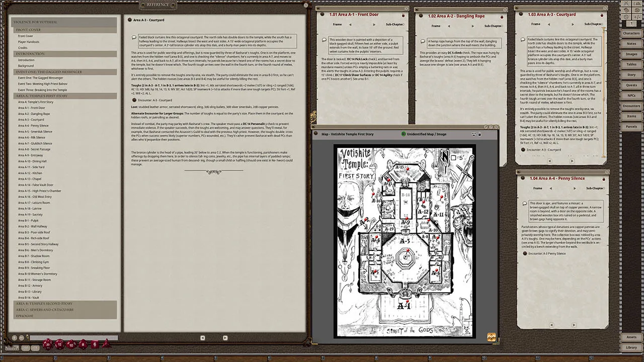Roll the d6 die
The width and height of the screenshot is (644, 362).
(x=95, y=344)
